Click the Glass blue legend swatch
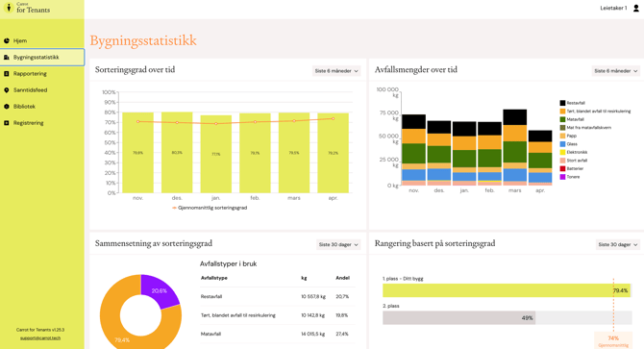The height and width of the screenshot is (349, 644). coord(562,143)
